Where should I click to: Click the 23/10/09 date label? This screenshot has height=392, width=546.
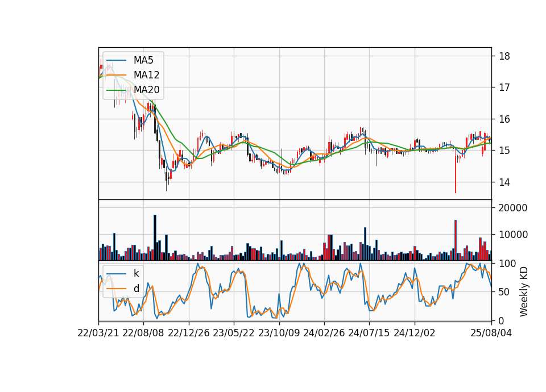(279, 333)
